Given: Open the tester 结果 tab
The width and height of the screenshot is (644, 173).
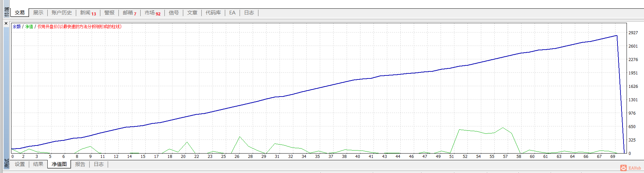Looking at the screenshot, I should pos(38,164).
